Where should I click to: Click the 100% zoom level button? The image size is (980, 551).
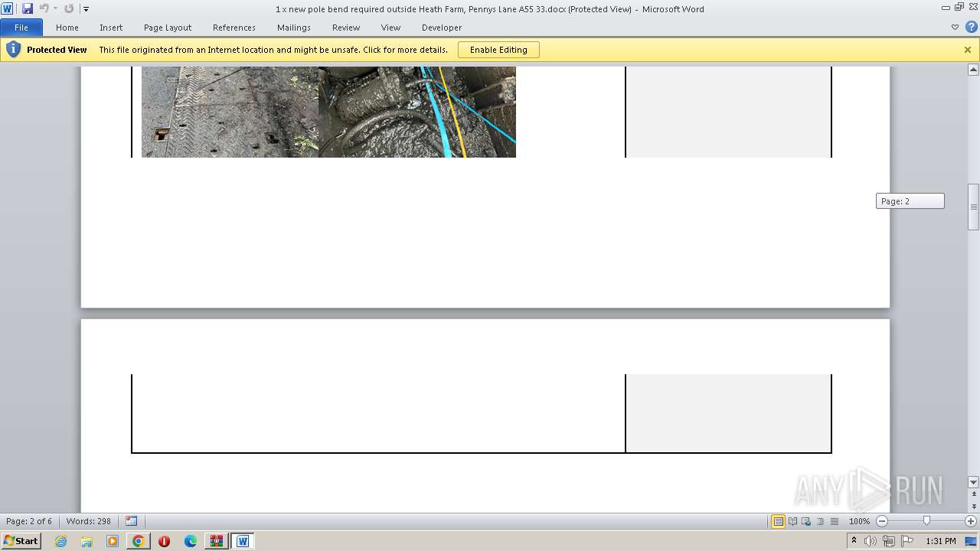(859, 521)
